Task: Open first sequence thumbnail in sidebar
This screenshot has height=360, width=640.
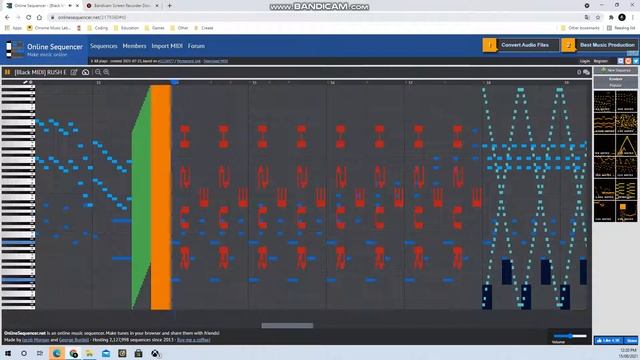Action: 604,101
